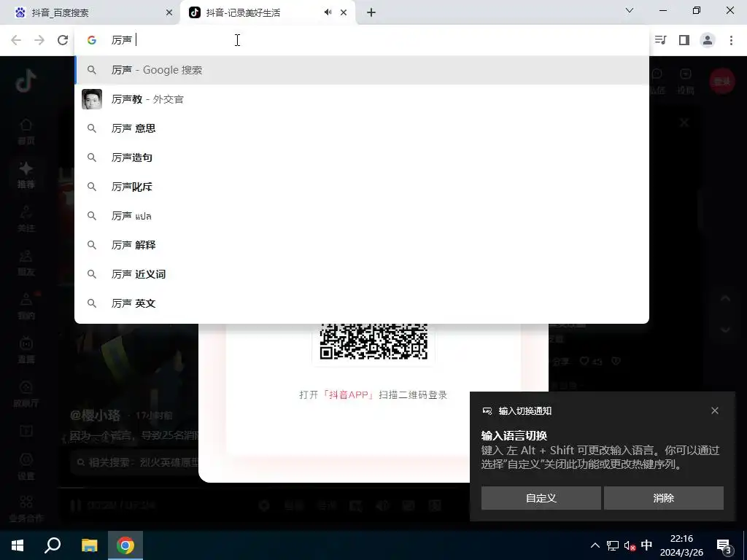Click the @樱小珞 username
This screenshot has height=560, width=747.
96,415
